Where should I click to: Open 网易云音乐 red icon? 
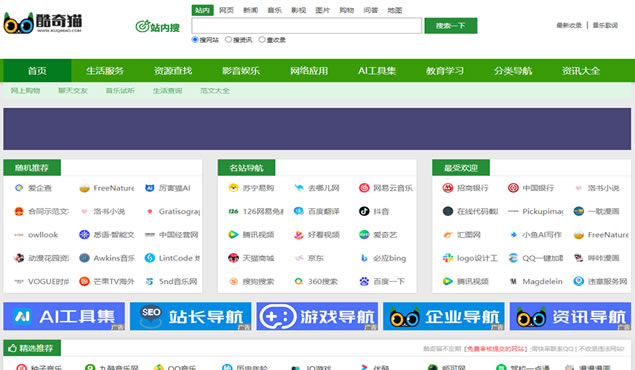tap(364, 188)
